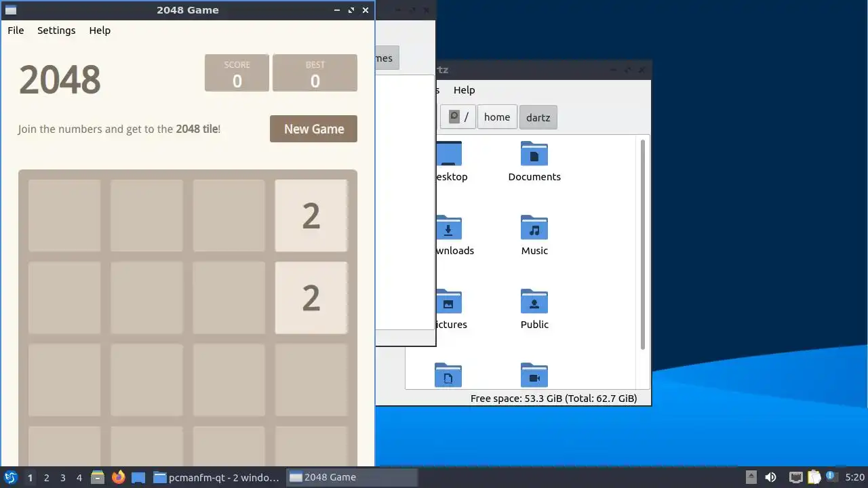
Task: Expand the system tray arrow
Action: click(x=751, y=477)
